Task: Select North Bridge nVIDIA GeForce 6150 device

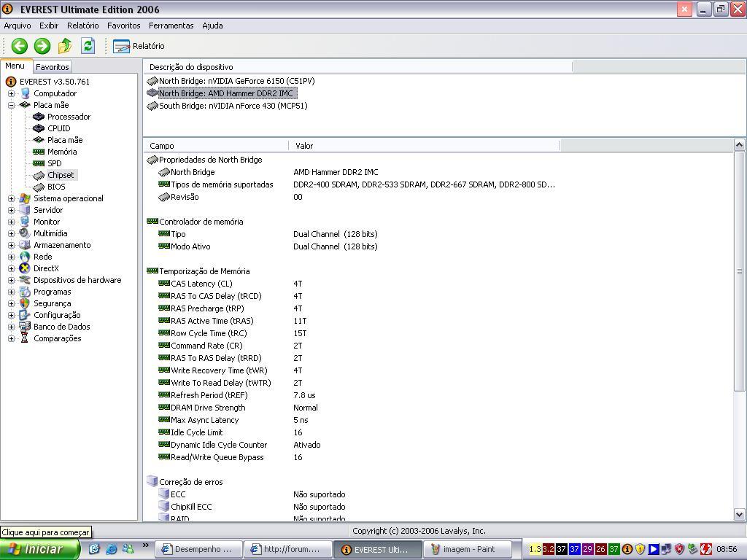Action: tap(237, 82)
